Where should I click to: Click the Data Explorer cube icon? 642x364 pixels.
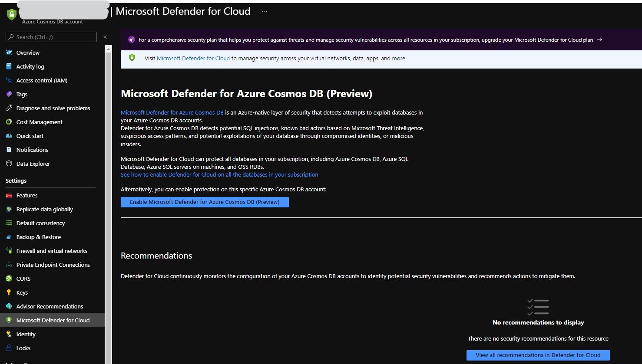9,164
